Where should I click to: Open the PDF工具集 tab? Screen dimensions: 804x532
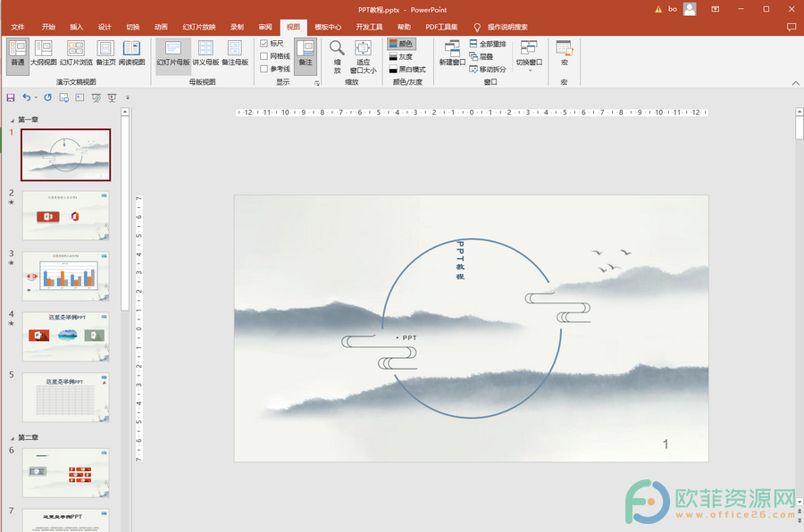click(x=441, y=27)
